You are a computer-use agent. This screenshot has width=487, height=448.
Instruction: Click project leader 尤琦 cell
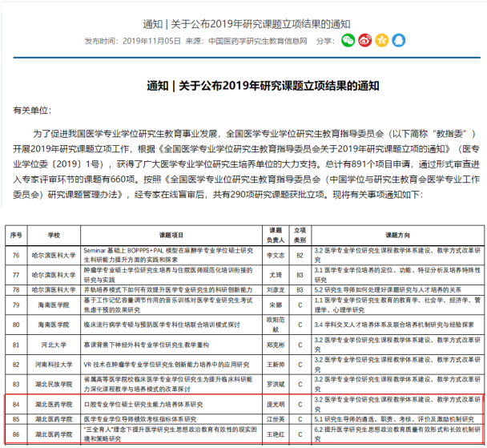(x=276, y=275)
